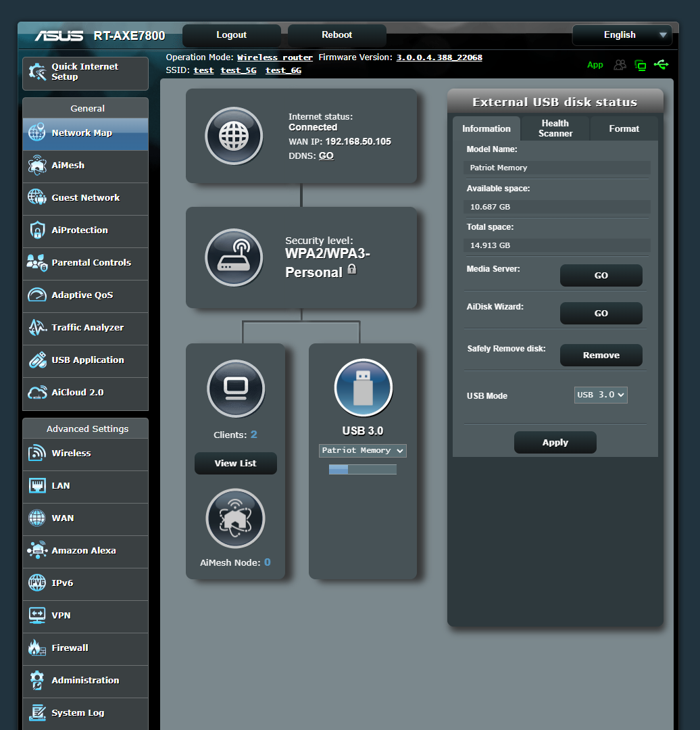Click the test_5G SSID link

pyautogui.click(x=239, y=70)
